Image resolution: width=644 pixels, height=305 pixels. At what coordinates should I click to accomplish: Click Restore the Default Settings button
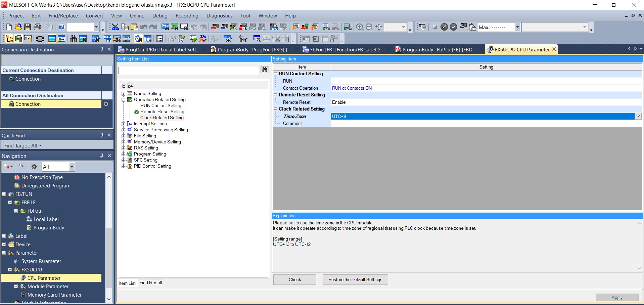tap(355, 280)
